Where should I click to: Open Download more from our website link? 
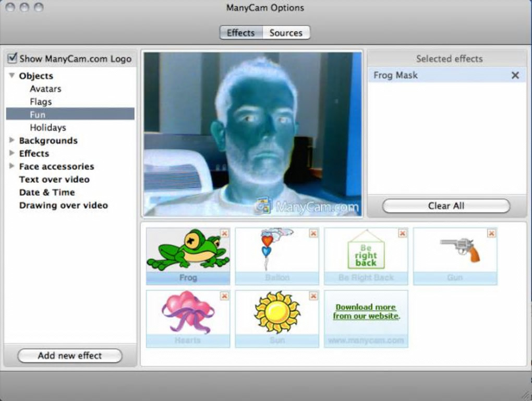(x=366, y=311)
